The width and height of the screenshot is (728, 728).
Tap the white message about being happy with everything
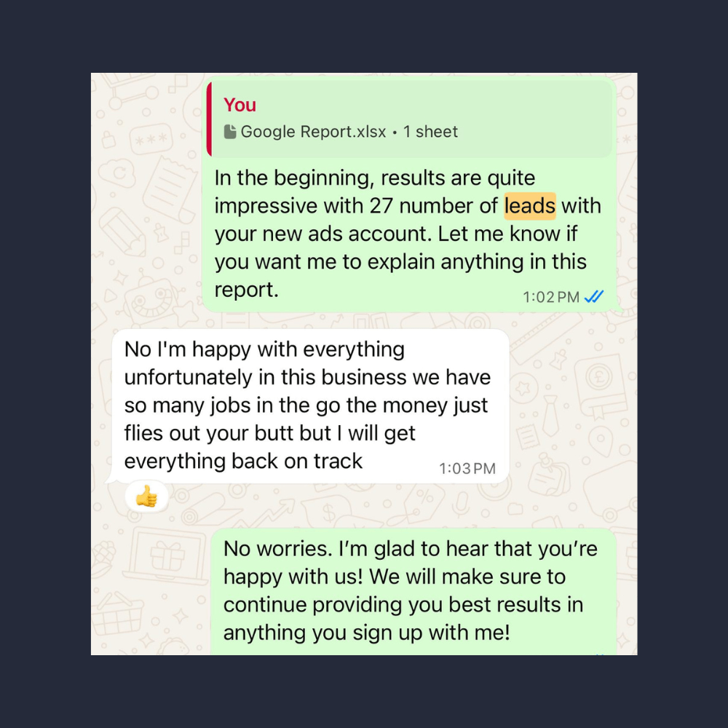(x=311, y=406)
